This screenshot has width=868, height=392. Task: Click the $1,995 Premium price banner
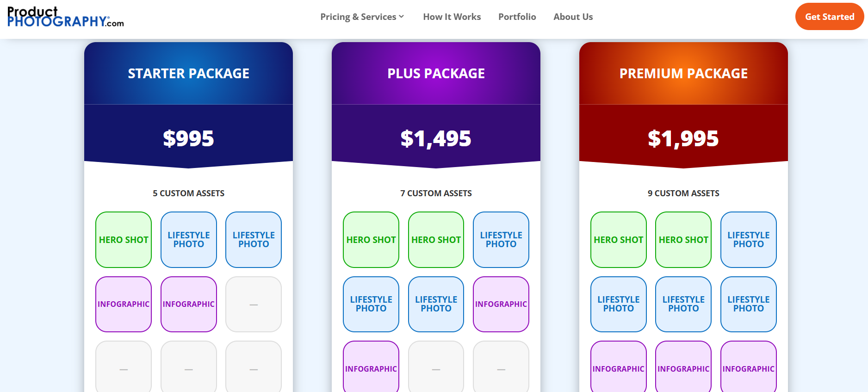pos(684,138)
